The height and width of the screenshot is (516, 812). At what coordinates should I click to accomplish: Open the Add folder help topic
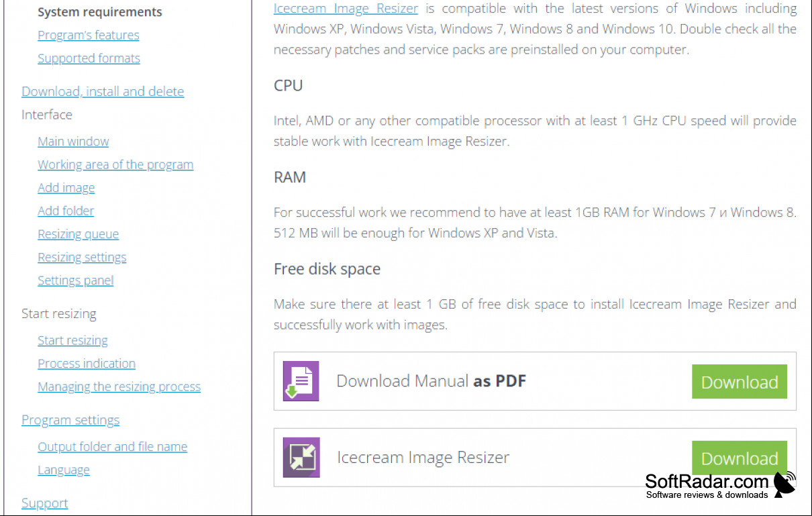[x=66, y=211]
